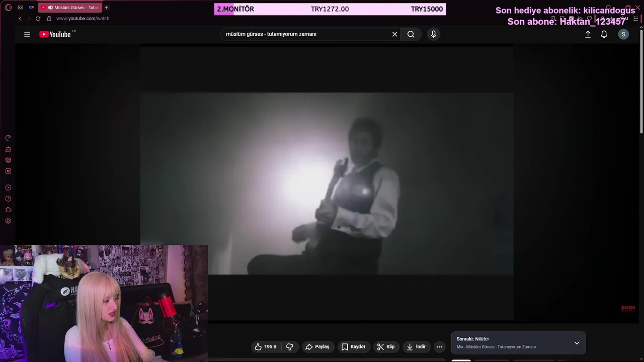Open Settings gear in sidebar
Image resolution: width=644 pixels, height=362 pixels.
[x=8, y=221]
